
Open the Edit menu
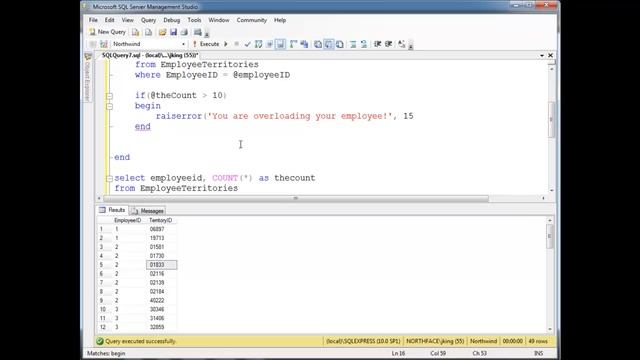pyautogui.click(x=109, y=20)
